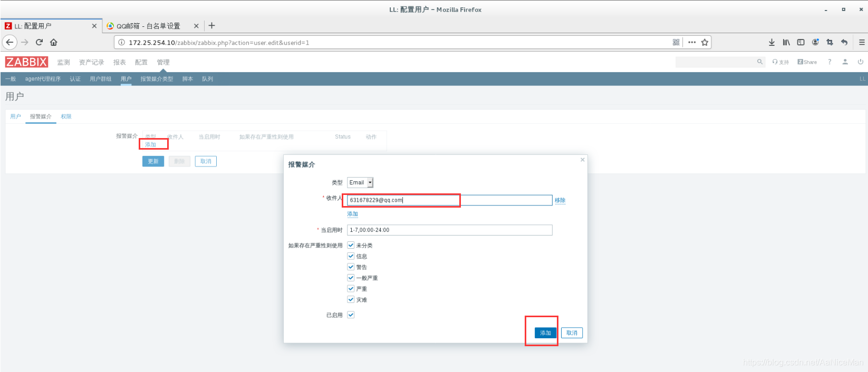The width and height of the screenshot is (868, 372).
Task: Click the browser address bar URL
Action: click(219, 43)
